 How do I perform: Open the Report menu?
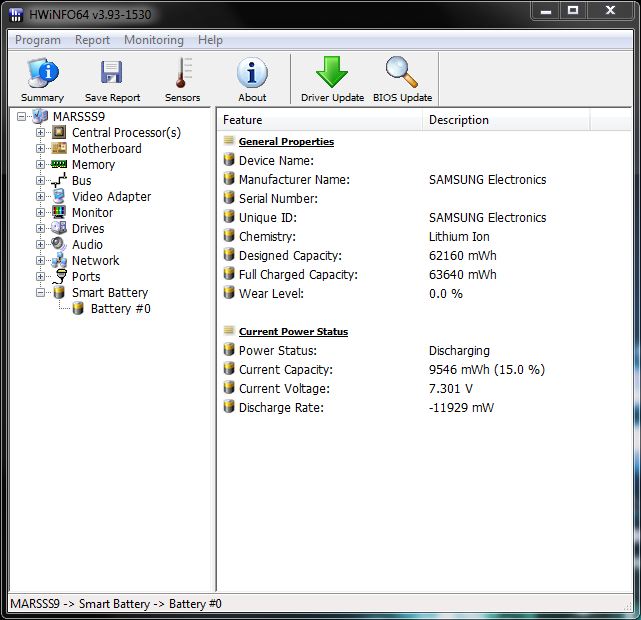pyautogui.click(x=92, y=40)
